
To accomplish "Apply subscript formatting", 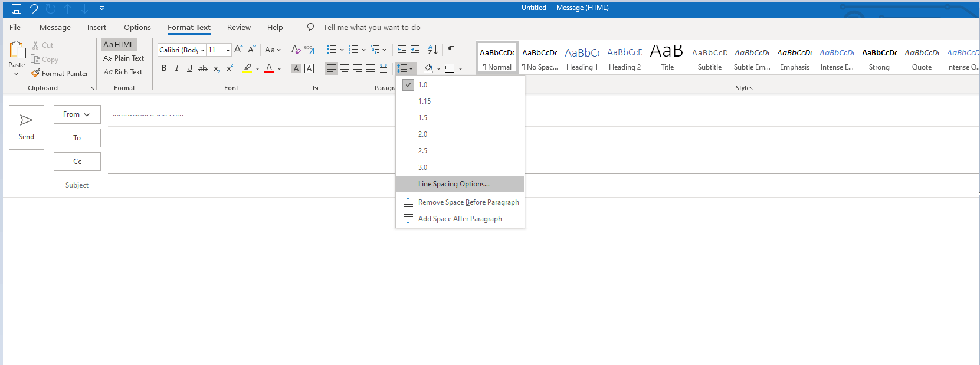I will pyautogui.click(x=217, y=68).
